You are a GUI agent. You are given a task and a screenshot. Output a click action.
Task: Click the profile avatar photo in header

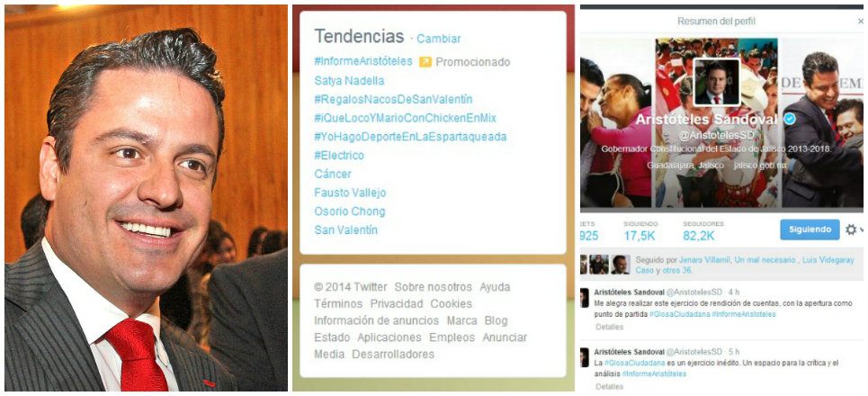pos(717,82)
